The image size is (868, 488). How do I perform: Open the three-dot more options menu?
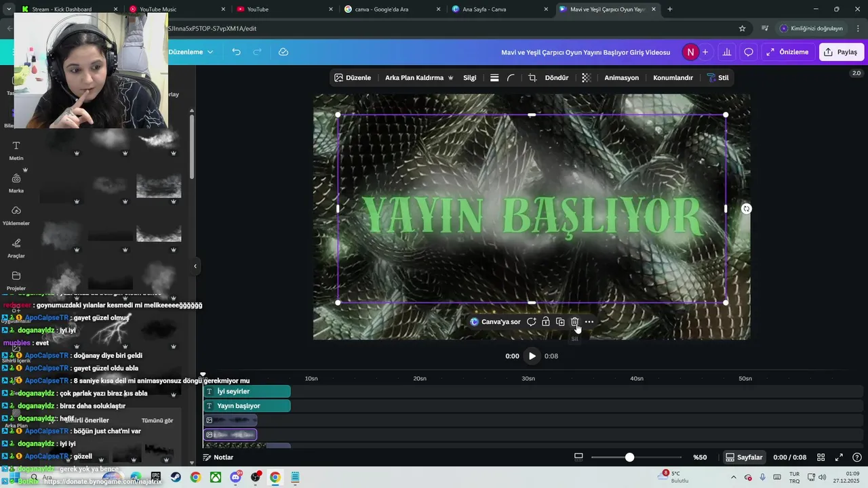click(x=589, y=322)
